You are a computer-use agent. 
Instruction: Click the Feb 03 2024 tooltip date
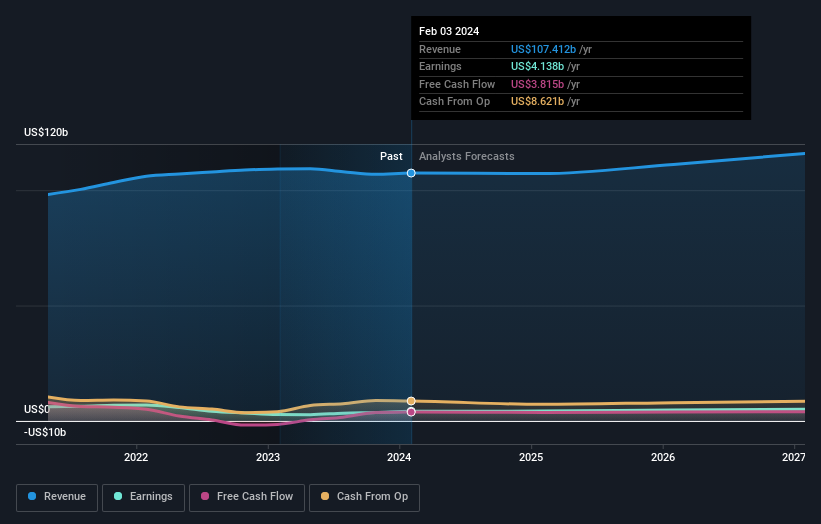(x=449, y=31)
